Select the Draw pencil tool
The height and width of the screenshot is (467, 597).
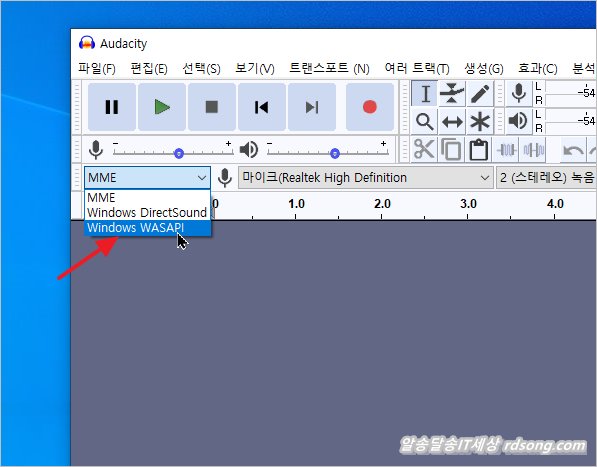point(480,94)
